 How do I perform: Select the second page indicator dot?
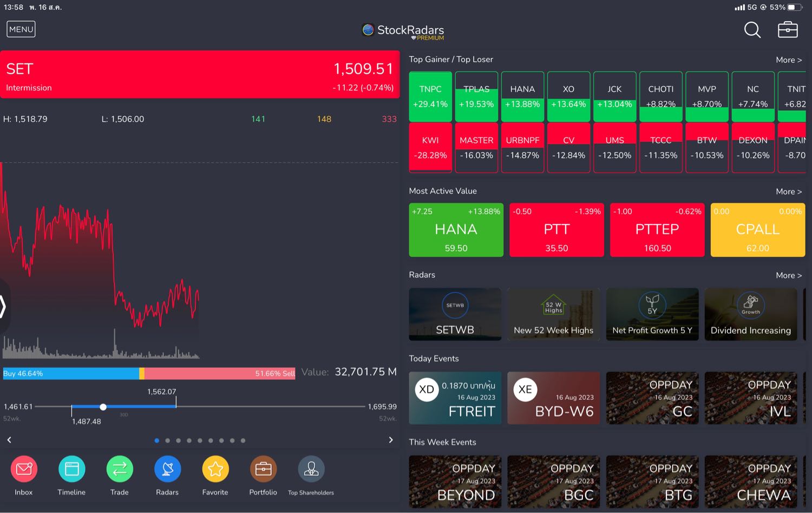click(x=168, y=440)
